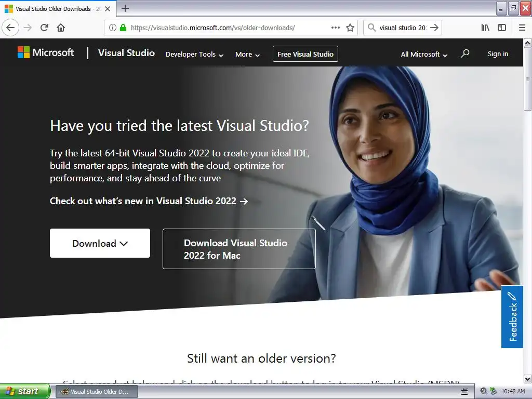
Task: Click Sign in
Action: [x=498, y=54]
